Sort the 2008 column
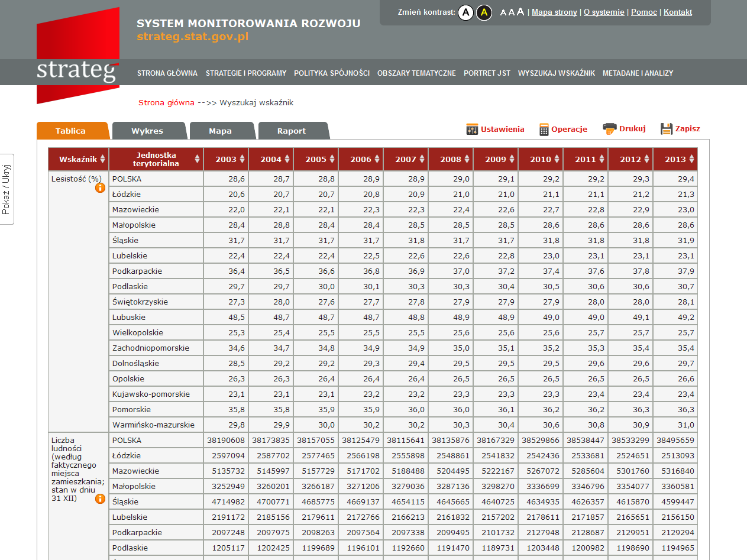Image resolution: width=747 pixels, height=560 pixels. pos(467,159)
